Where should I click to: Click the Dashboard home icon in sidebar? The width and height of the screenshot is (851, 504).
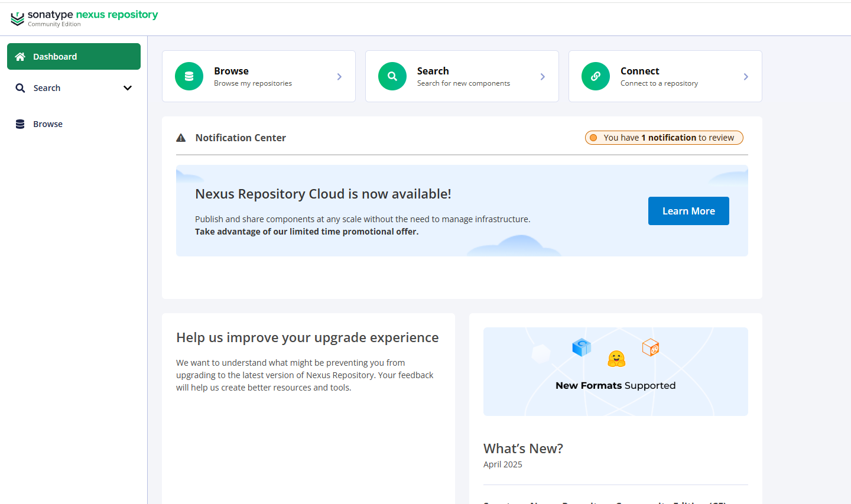pyautogui.click(x=20, y=57)
